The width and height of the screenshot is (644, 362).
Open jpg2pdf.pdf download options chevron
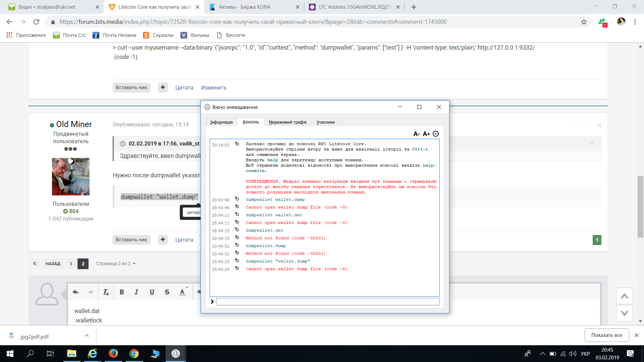coord(87,336)
